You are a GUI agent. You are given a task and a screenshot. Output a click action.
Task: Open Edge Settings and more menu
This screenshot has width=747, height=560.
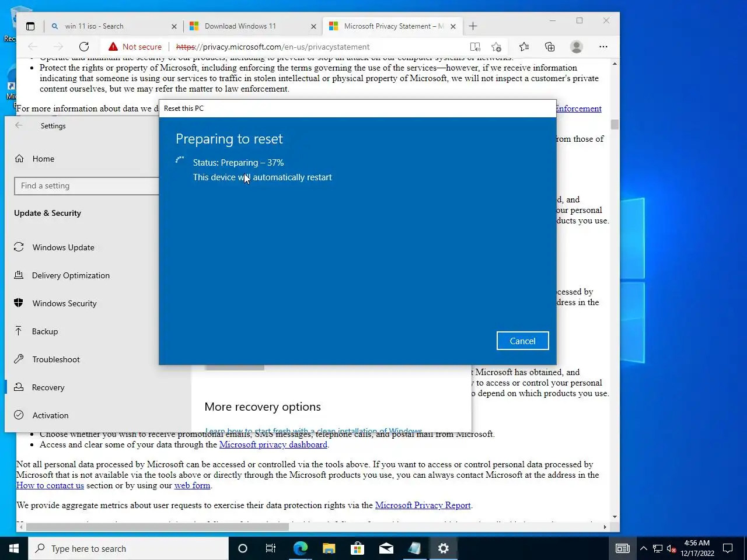[x=603, y=47]
